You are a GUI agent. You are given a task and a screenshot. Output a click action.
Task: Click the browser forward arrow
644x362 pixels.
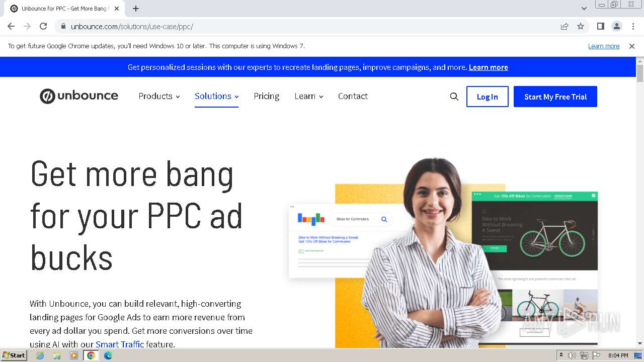pyautogui.click(x=27, y=26)
